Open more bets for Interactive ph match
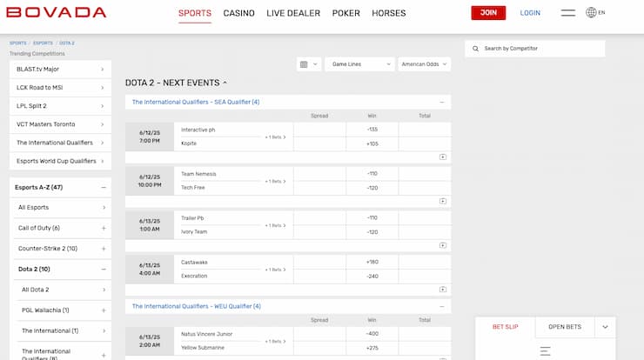644x360 pixels. click(x=275, y=137)
